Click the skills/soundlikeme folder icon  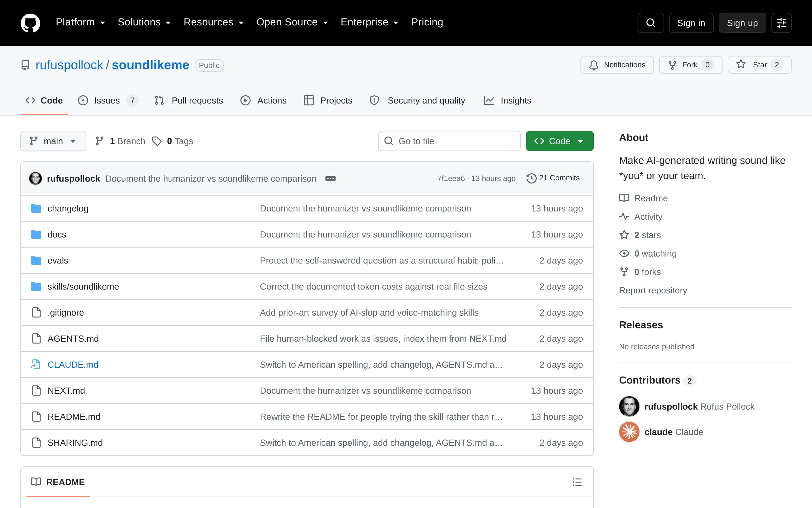coord(36,287)
